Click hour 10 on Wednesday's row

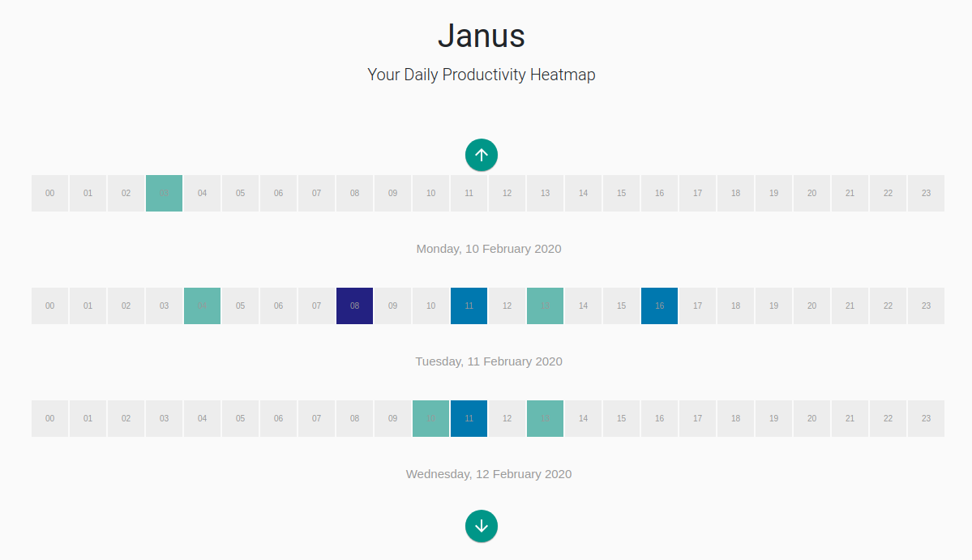click(430, 418)
